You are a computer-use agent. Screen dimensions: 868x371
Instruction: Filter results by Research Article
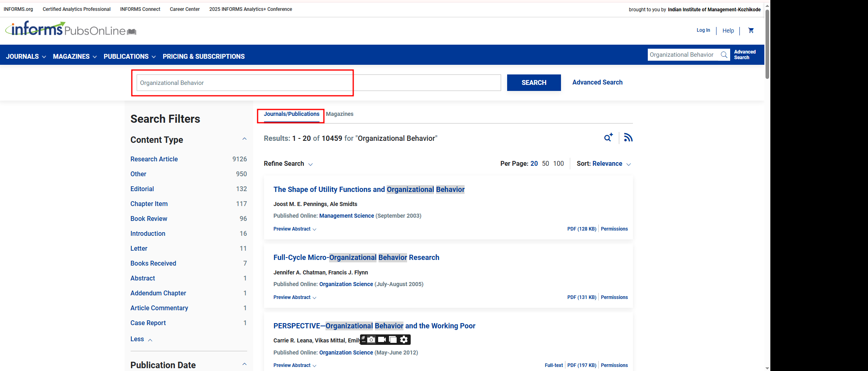[154, 159]
